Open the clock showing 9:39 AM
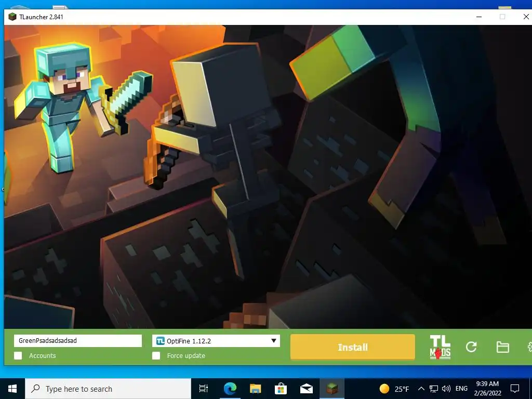Image resolution: width=532 pixels, height=399 pixels. [x=487, y=389]
